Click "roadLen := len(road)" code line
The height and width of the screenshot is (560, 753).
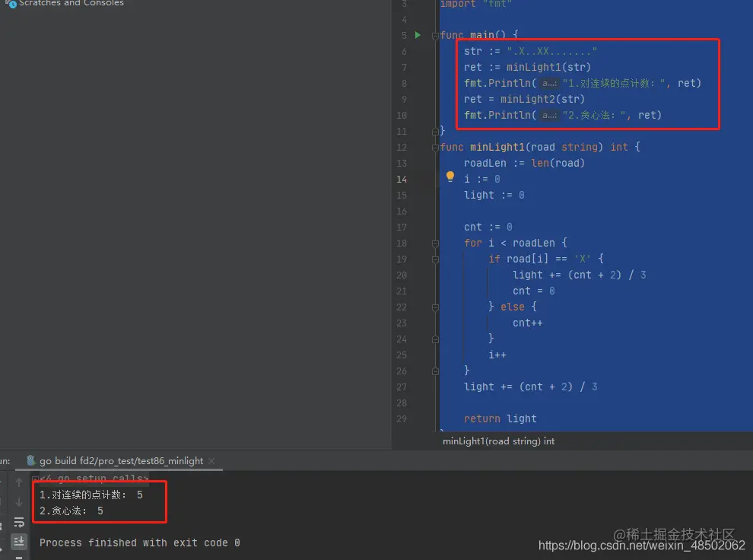(524, 164)
